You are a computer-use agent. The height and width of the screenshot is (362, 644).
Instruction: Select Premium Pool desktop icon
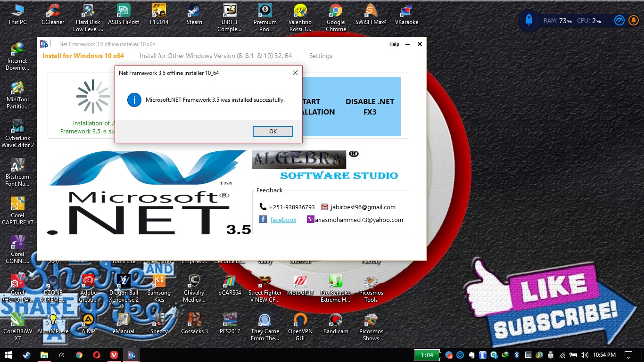pos(265,18)
